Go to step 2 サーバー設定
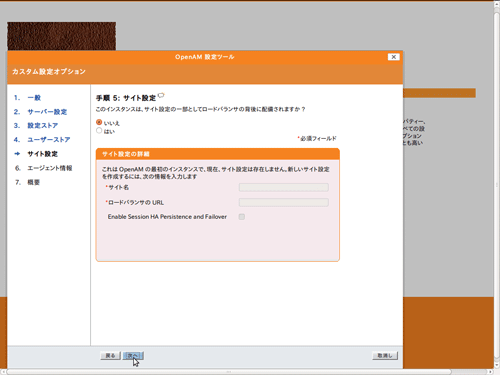The image size is (500, 375). (47, 112)
